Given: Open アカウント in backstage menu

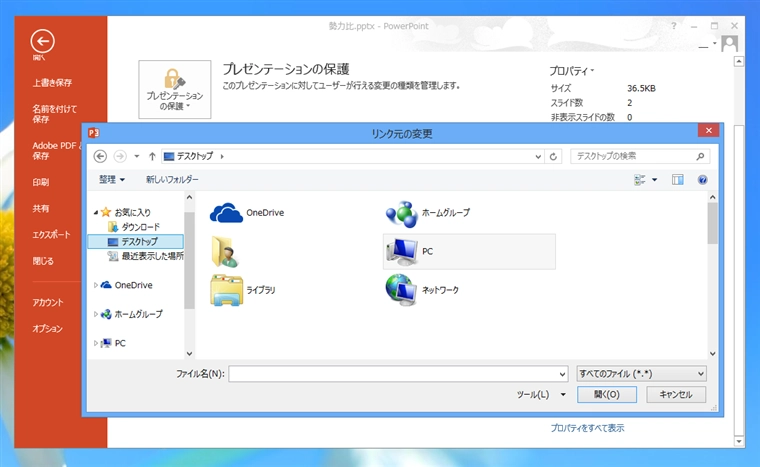Looking at the screenshot, I should [x=48, y=303].
